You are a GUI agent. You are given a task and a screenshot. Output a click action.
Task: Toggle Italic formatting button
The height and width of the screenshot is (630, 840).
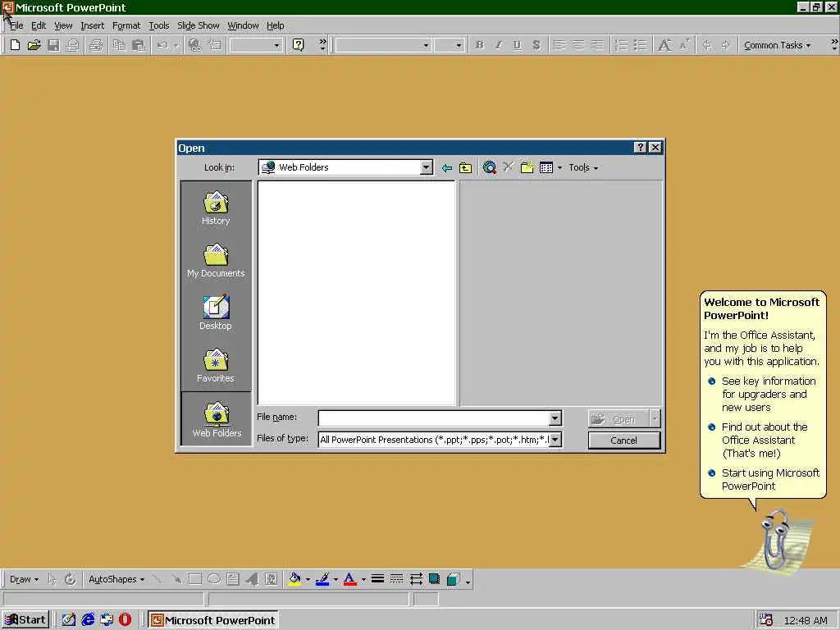click(x=498, y=45)
